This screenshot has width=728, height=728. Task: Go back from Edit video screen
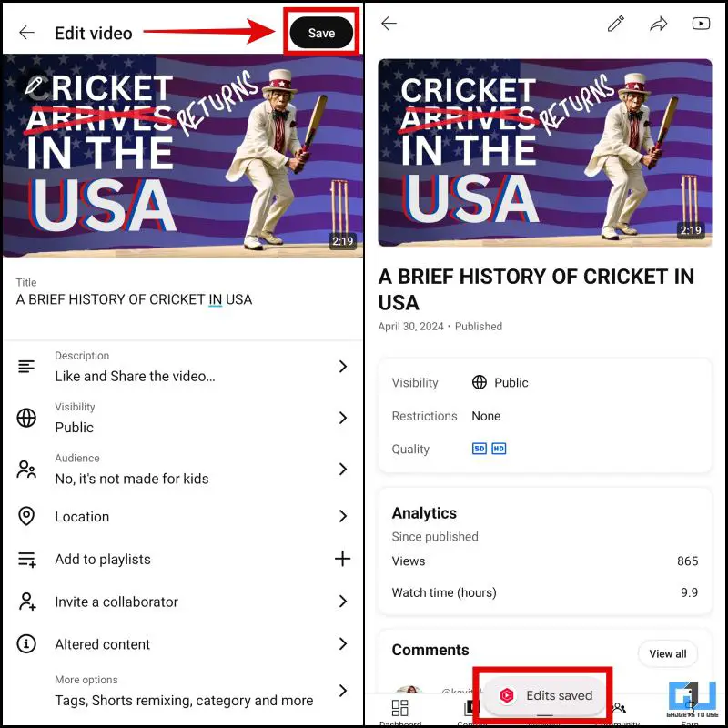click(x=26, y=33)
